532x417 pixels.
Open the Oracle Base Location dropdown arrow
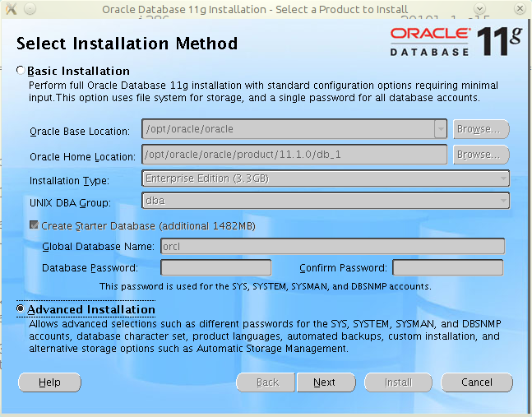pos(441,129)
